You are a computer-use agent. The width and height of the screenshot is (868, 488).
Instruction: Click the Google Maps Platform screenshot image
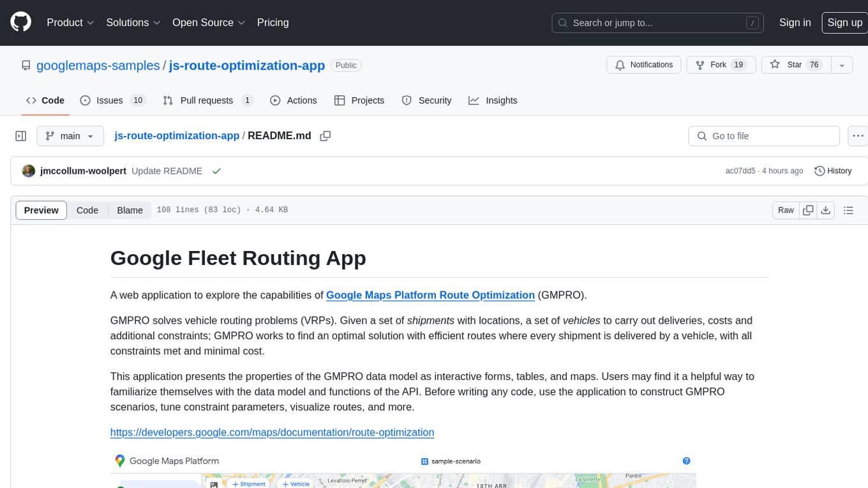click(x=403, y=469)
